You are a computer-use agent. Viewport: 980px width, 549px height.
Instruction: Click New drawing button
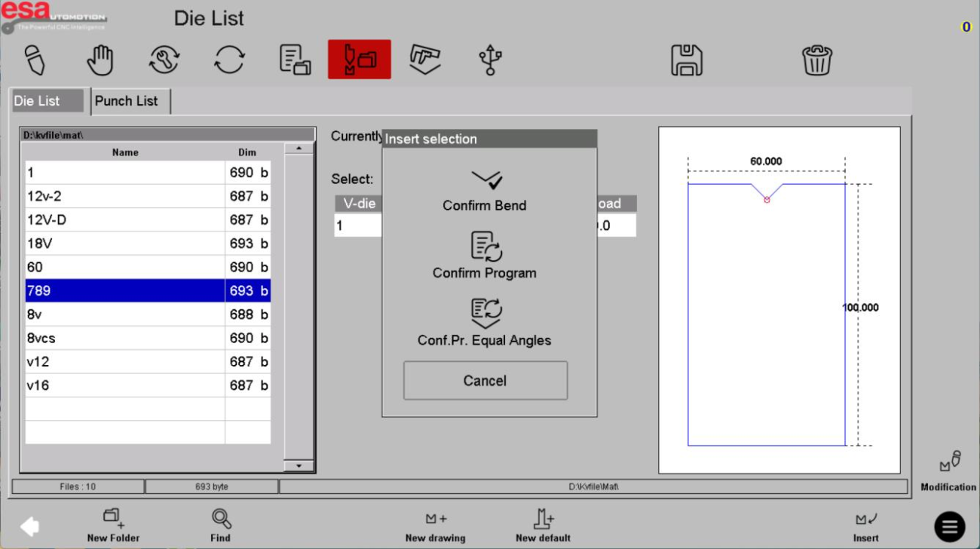tap(435, 526)
